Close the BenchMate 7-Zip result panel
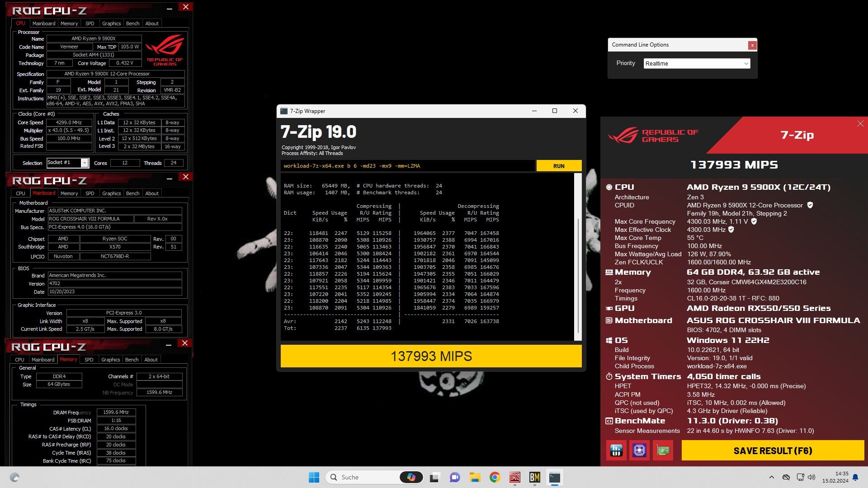The image size is (868, 488). pyautogui.click(x=860, y=124)
